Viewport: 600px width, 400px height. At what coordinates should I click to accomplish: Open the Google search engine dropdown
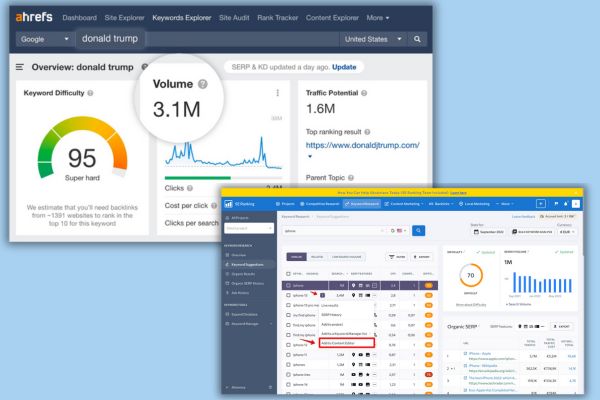click(x=44, y=39)
